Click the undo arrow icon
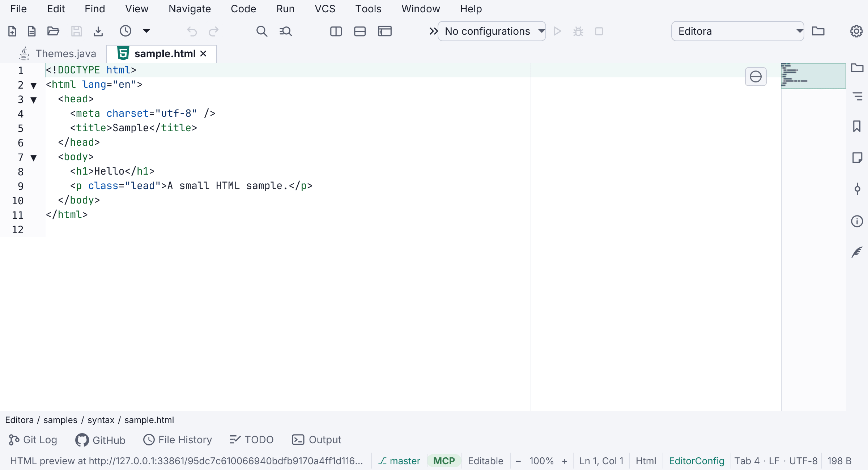868x470 pixels. [192, 31]
